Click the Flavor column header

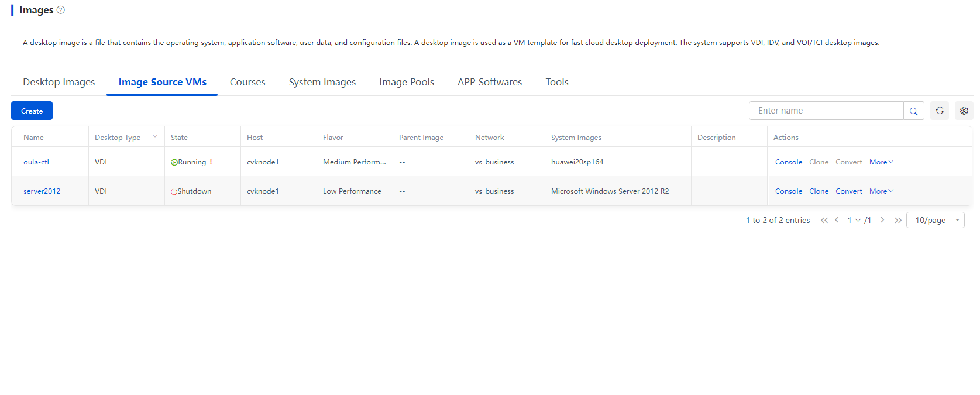[333, 138]
